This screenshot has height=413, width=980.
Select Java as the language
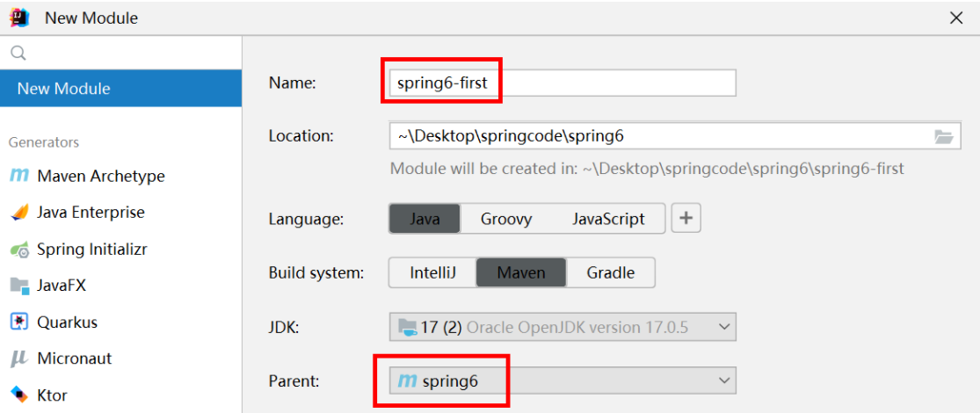pos(425,219)
